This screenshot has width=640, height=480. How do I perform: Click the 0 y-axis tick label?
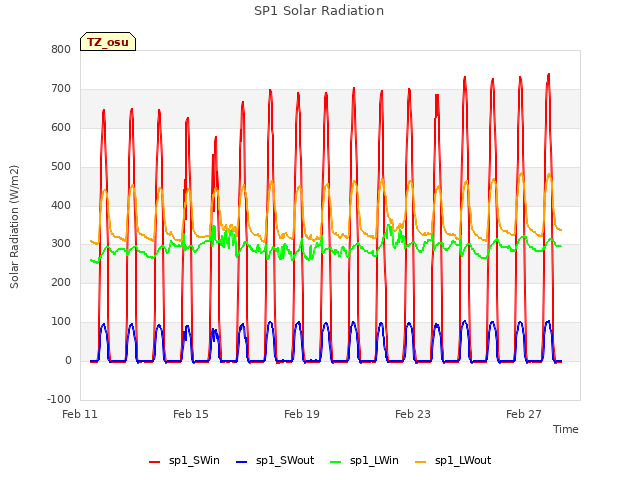click(68, 361)
